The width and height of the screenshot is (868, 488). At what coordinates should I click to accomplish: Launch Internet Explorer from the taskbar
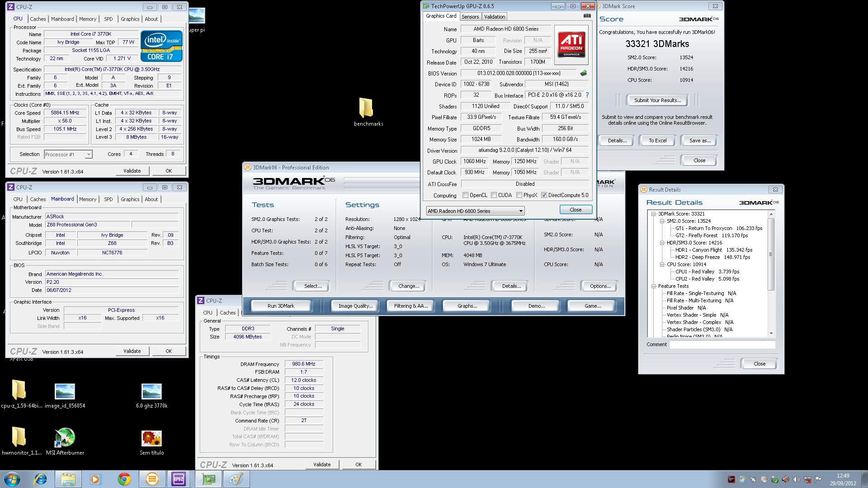tap(41, 479)
